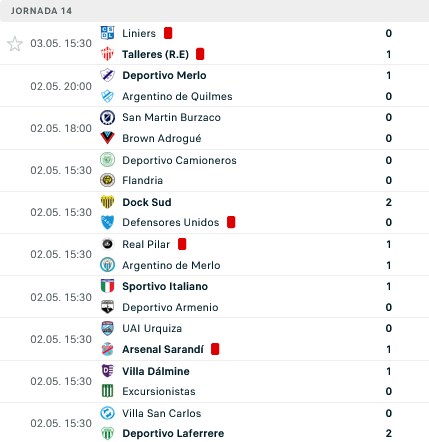Open the Deportivo Laferrere team name
Screen dimensions: 429x442
(x=173, y=433)
